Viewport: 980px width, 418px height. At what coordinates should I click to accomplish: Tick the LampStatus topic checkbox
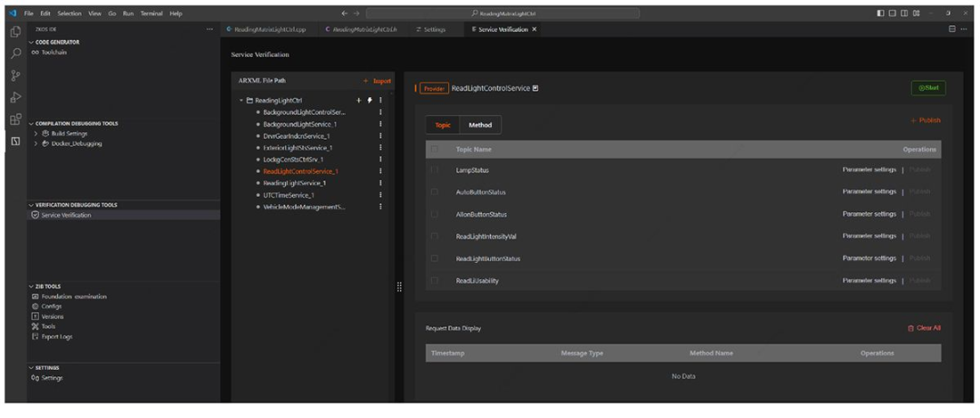click(x=435, y=170)
